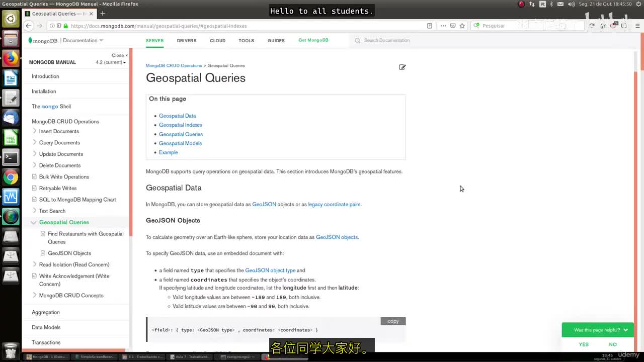The width and height of the screenshot is (644, 362).
Task: Jump to Geospatial Models section link
Action: tap(180, 143)
